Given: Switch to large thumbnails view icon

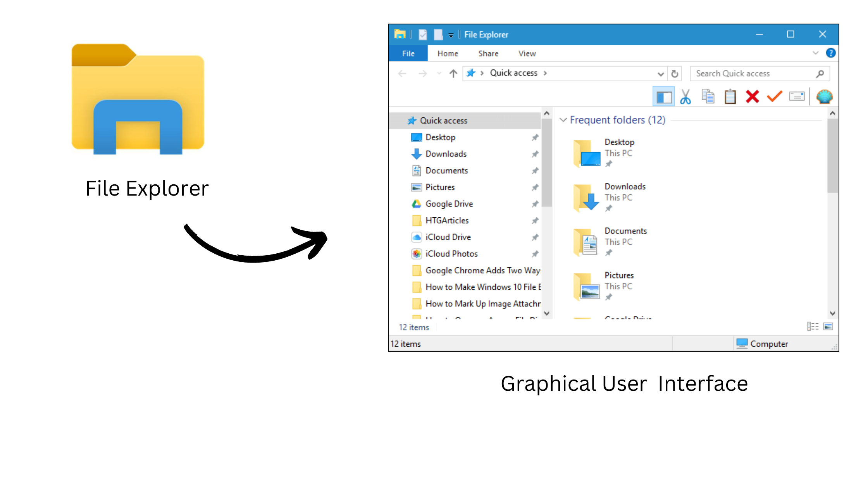Looking at the screenshot, I should (828, 327).
